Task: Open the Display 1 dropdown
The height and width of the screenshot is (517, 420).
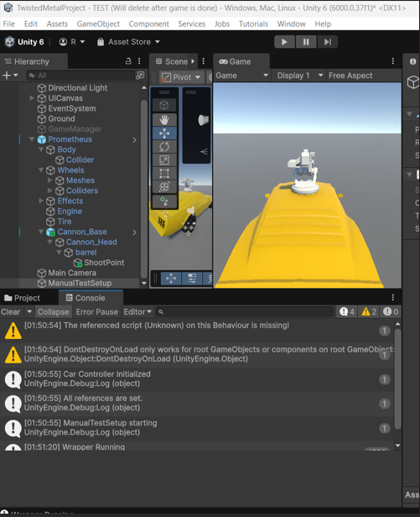Action: click(299, 76)
